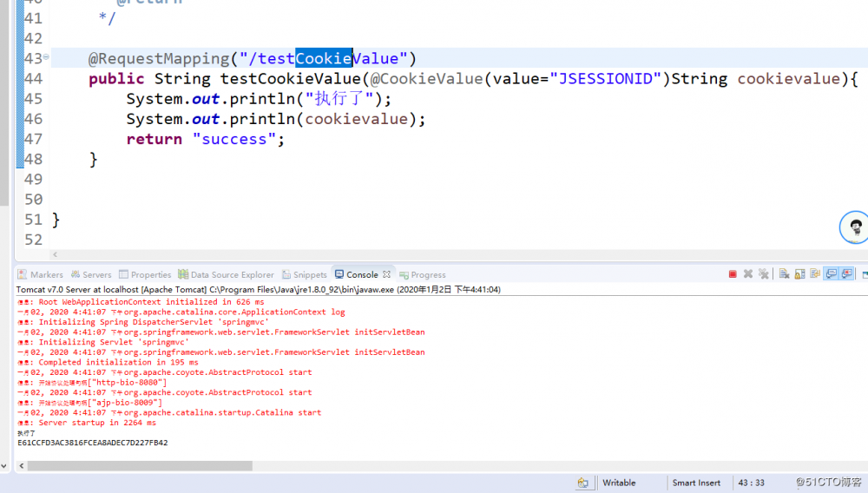Screen dimensions: 868x493
Task: Click the vertical scrollbar down arrow
Action: pyautogui.click(x=3, y=466)
